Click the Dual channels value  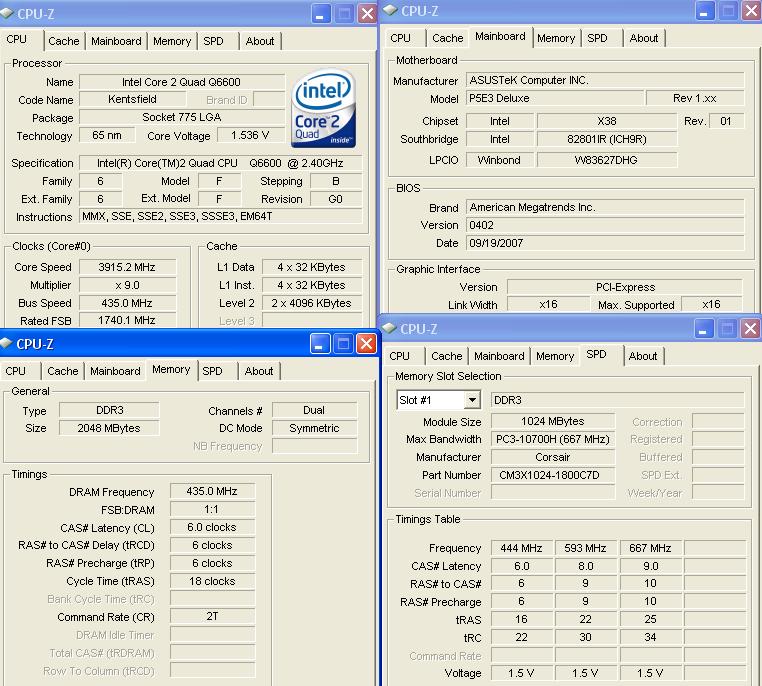(314, 410)
